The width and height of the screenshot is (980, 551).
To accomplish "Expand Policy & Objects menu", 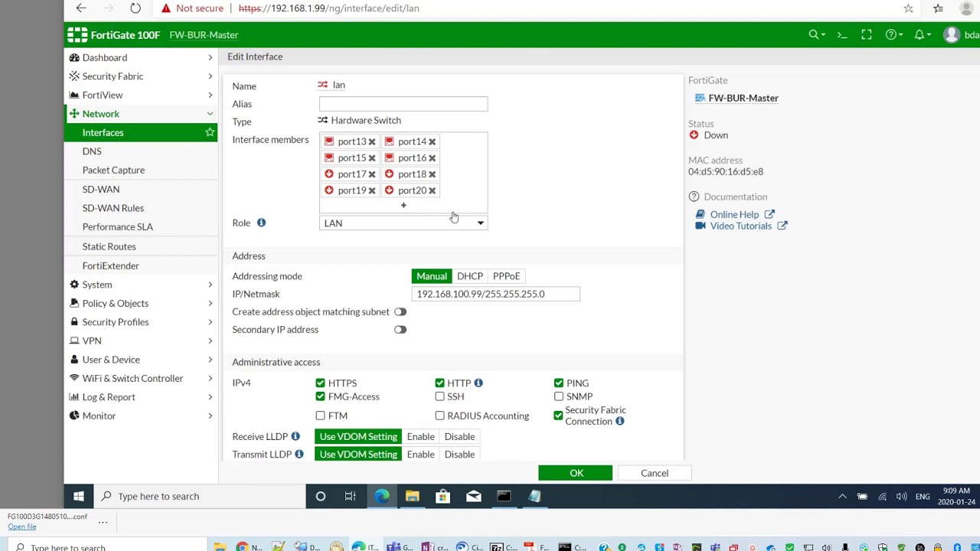I will coord(142,303).
